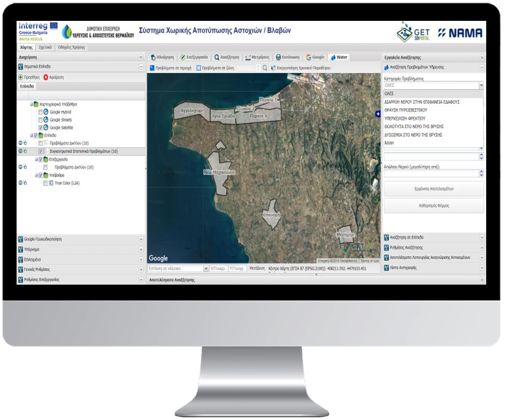Viewport: 506px width, 420px height.
Task: Collapse the Εργαλεία Αναζήτησης right sidebar
Action: pyautogui.click(x=482, y=57)
